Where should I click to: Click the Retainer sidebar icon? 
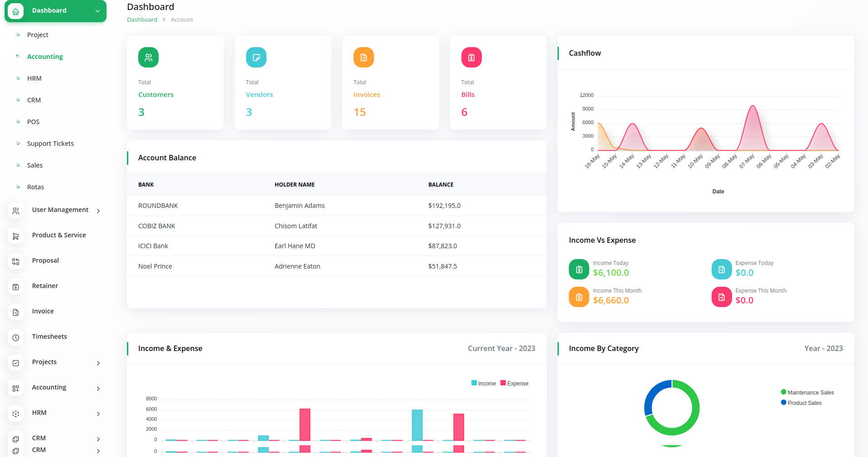point(16,287)
